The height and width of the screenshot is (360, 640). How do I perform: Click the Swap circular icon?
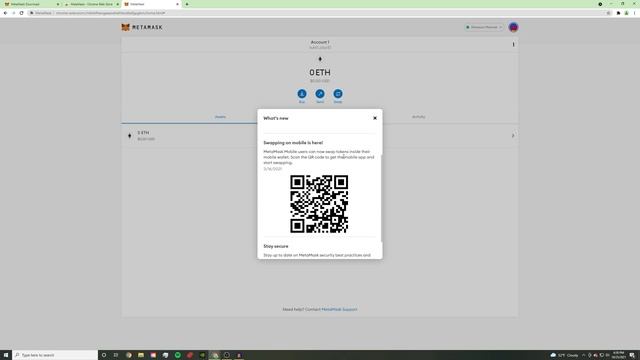tap(338, 94)
